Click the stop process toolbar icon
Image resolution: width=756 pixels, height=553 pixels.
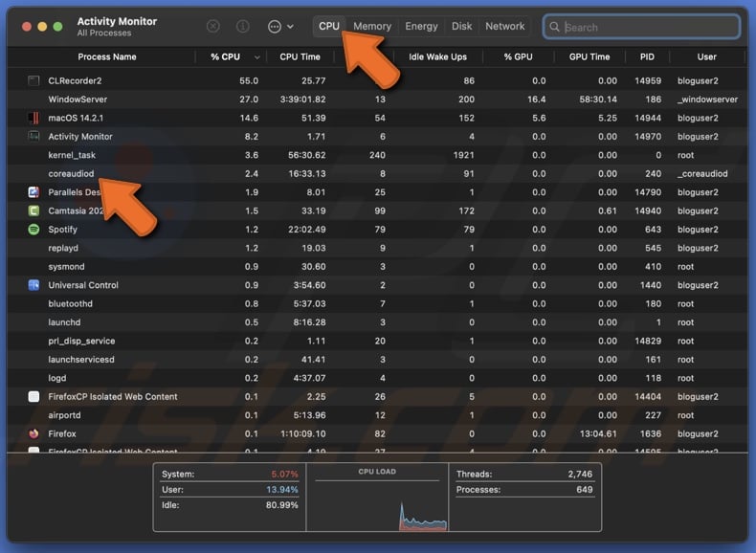213,26
